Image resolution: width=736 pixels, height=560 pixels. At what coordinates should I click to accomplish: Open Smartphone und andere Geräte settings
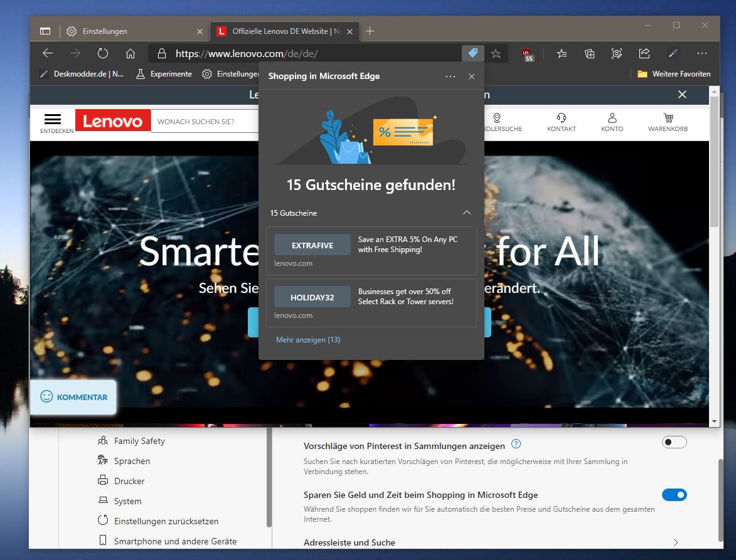(168, 541)
